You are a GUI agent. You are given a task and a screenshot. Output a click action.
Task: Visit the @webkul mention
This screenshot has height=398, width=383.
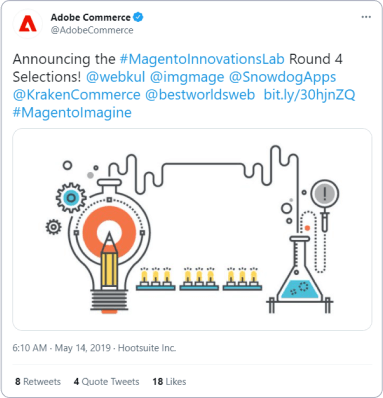pos(116,77)
